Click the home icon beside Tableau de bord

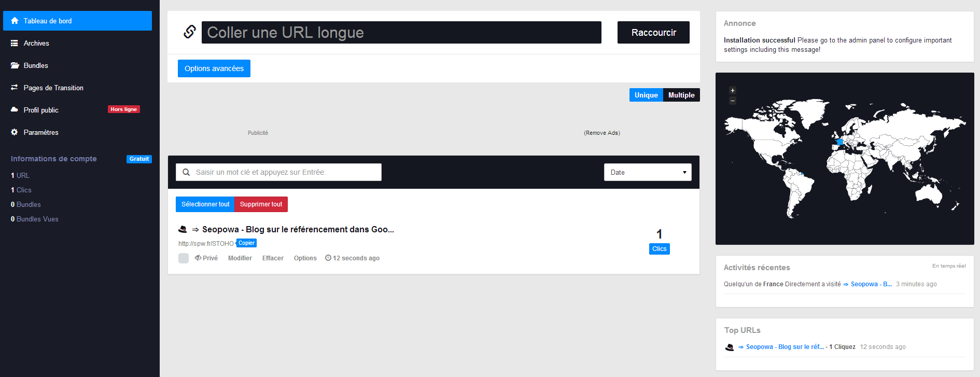point(15,21)
